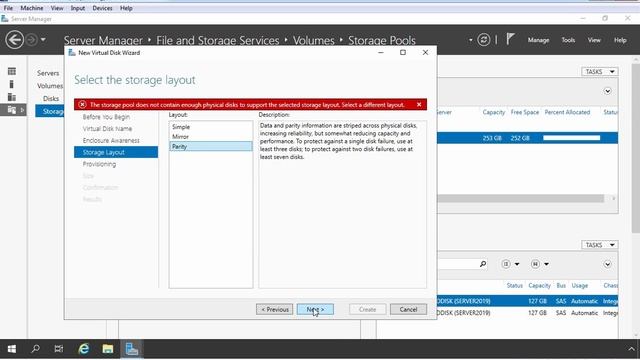Select Disks in the navigation list

[51, 98]
